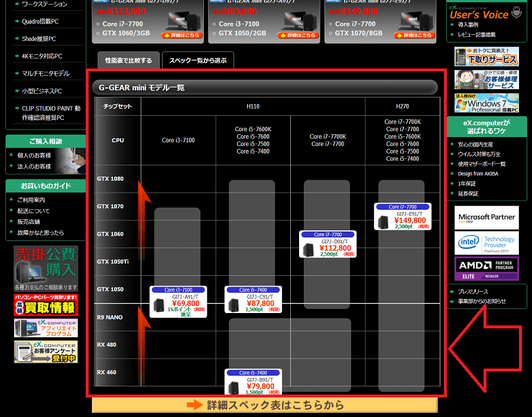Open the 使用マザーボード一覧 link
Image resolution: width=532 pixels, height=417 pixels.
(481, 164)
